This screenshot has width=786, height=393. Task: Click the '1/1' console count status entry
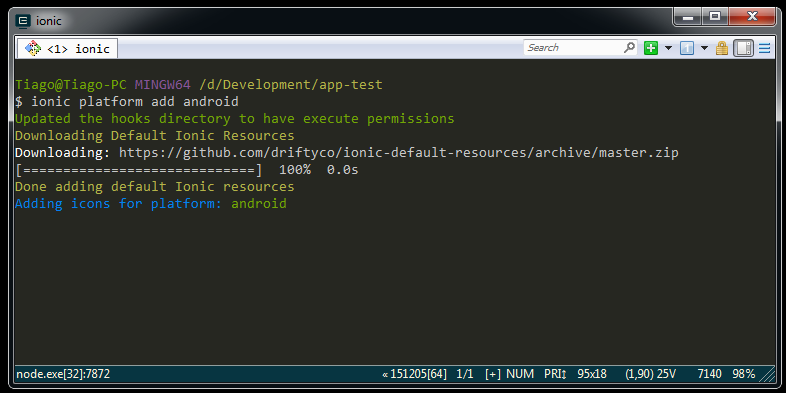465,374
